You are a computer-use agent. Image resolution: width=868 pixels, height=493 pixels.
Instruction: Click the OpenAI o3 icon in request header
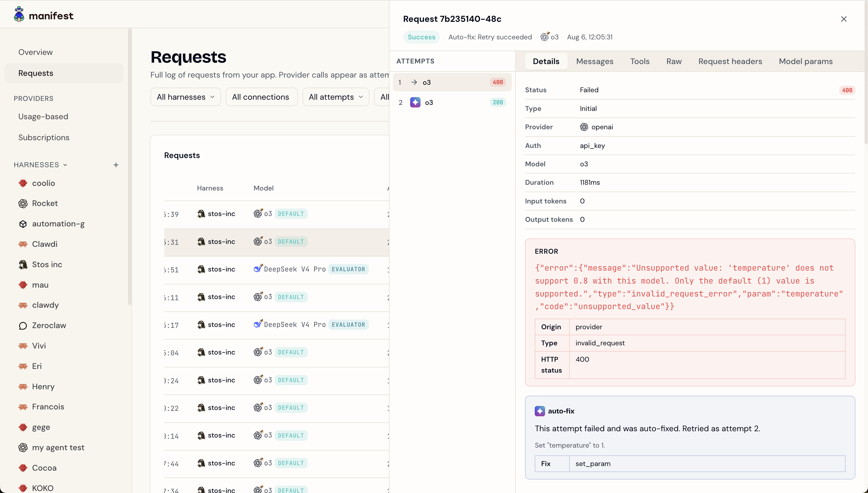(x=545, y=36)
